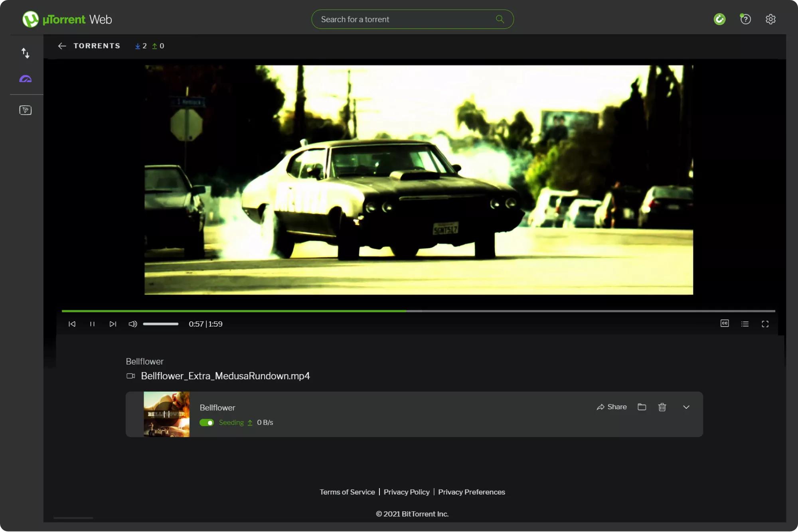This screenshot has height=532, width=798.
Task: Skip to the next video track
Action: (x=113, y=324)
